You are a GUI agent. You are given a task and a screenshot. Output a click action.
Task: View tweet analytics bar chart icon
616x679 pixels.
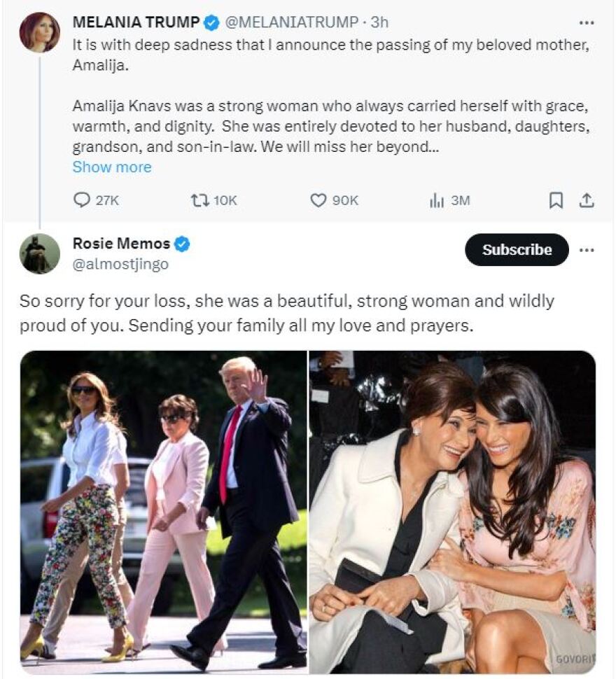tap(437, 201)
